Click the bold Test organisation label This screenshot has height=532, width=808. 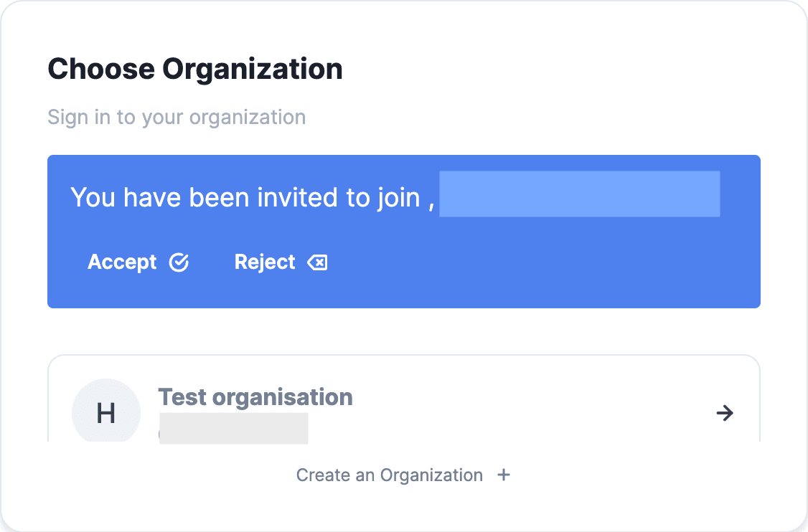coord(255,396)
